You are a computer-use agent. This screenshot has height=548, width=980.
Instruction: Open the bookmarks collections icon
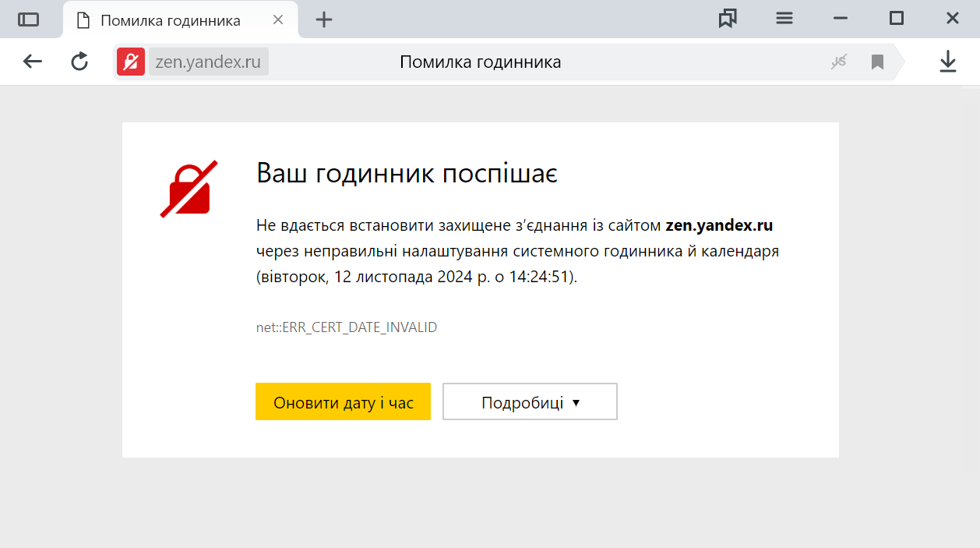click(728, 19)
